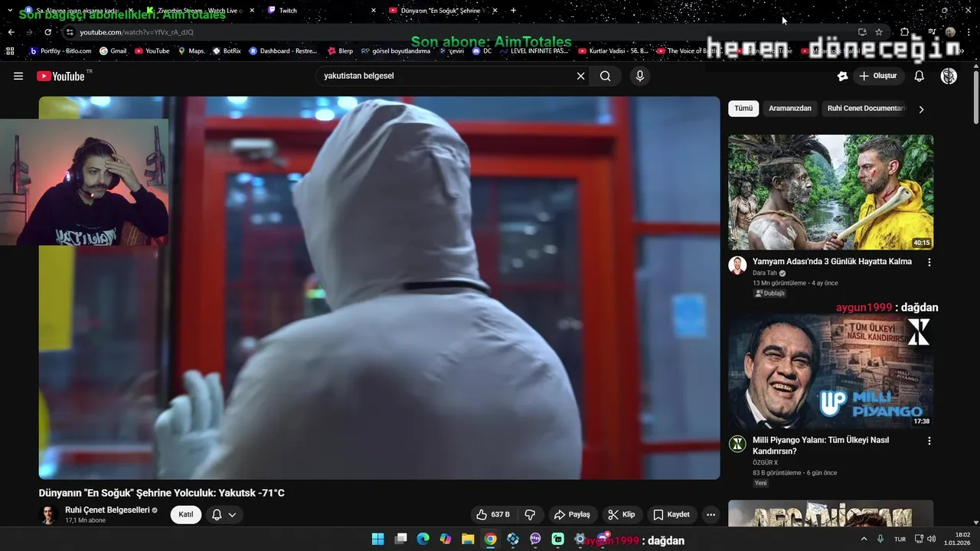Open görsel boyutlandırma bookmark
The height and width of the screenshot is (551, 980).
tap(395, 51)
